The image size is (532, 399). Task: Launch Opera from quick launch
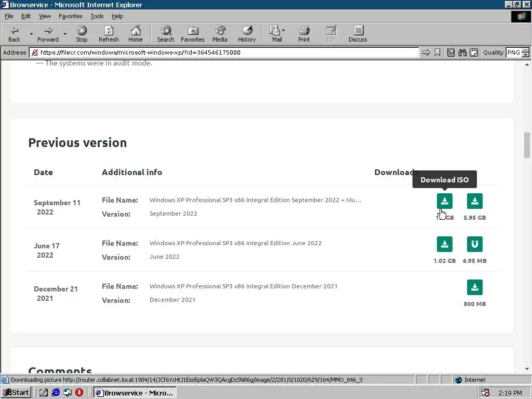coord(79,393)
